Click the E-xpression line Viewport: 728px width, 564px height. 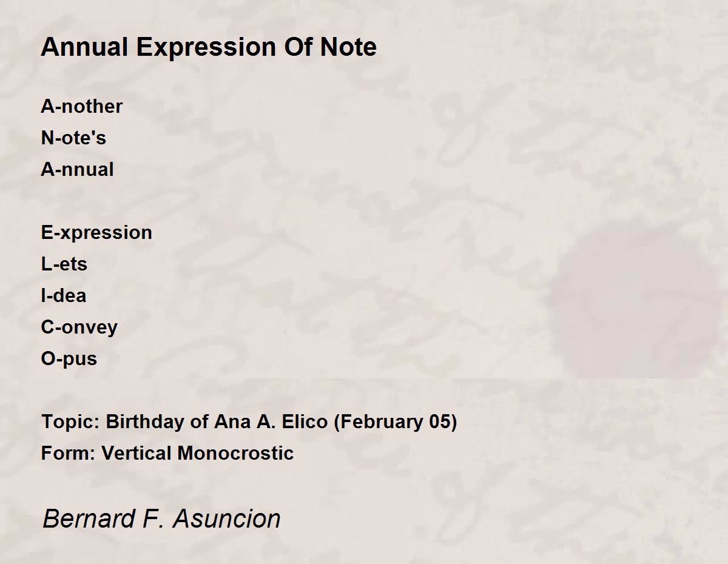tap(96, 233)
